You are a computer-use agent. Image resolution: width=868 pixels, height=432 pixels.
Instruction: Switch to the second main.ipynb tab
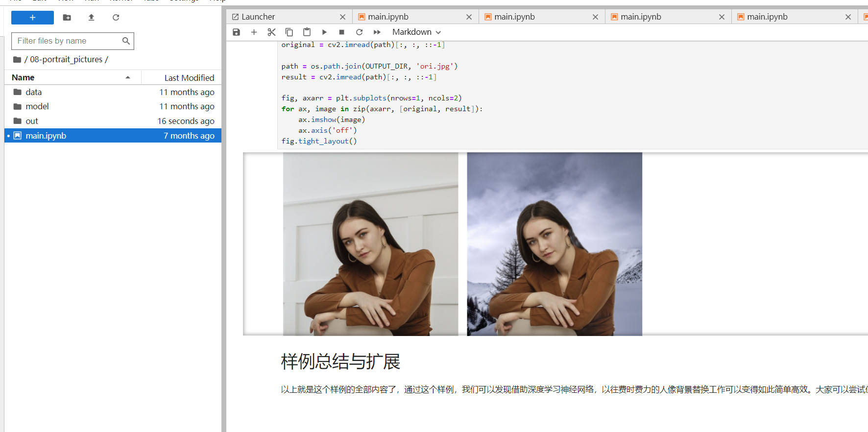click(542, 17)
